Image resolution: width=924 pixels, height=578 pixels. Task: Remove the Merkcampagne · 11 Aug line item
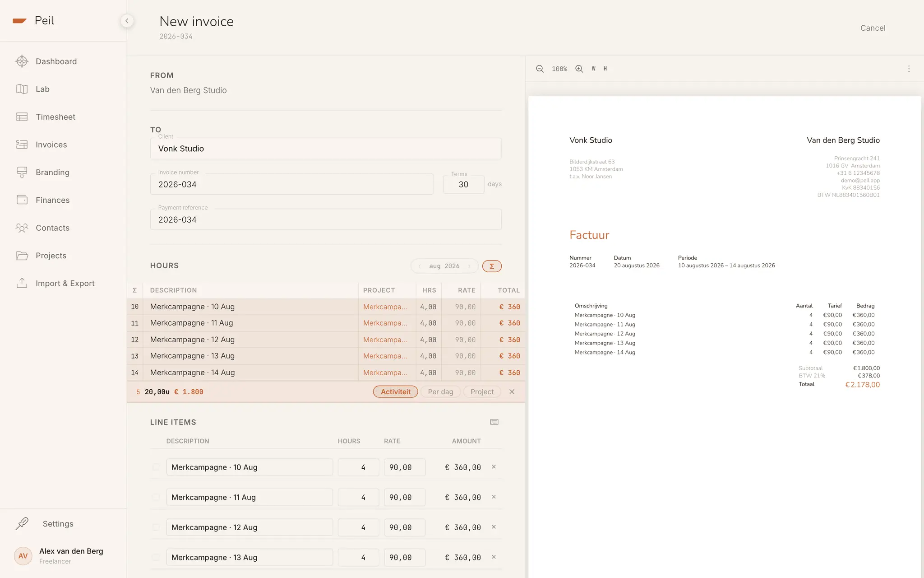(494, 497)
